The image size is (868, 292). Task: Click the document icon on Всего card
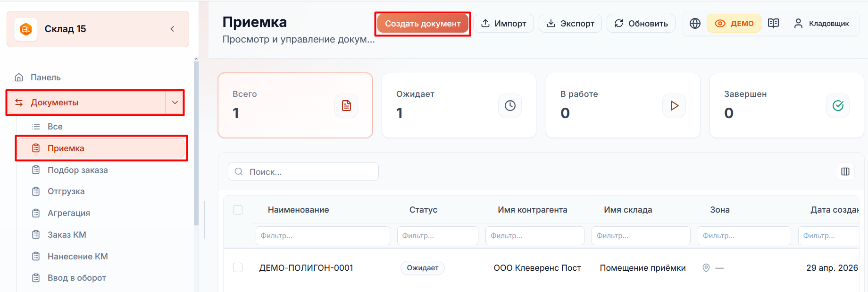point(346,105)
